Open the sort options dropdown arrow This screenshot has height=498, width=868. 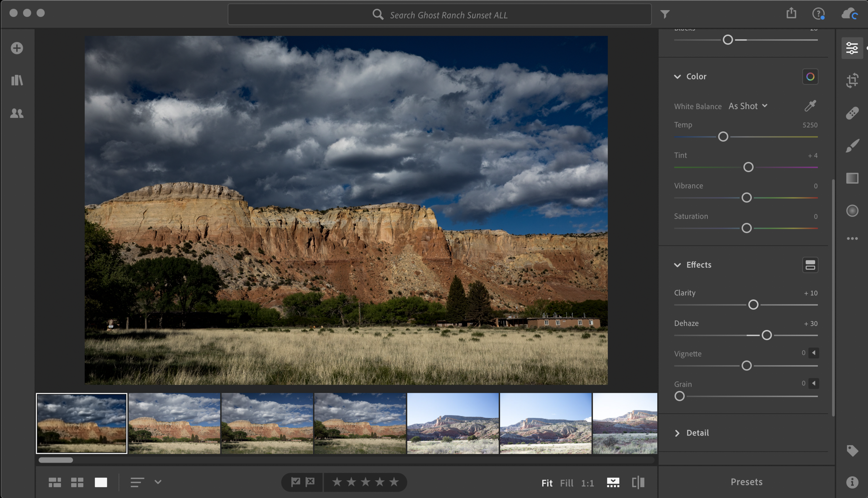(x=158, y=482)
